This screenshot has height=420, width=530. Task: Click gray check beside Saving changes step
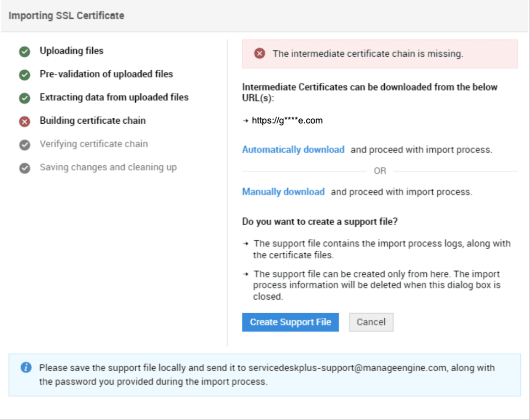[x=25, y=168]
